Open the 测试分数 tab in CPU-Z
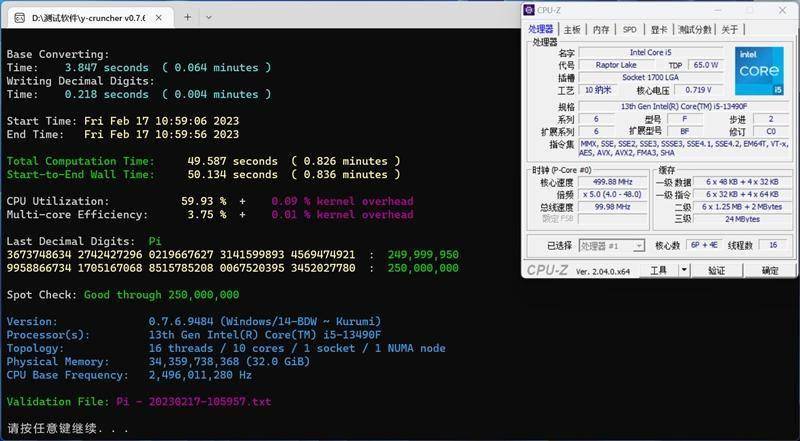Viewport: 800px width, 441px height. (x=694, y=30)
